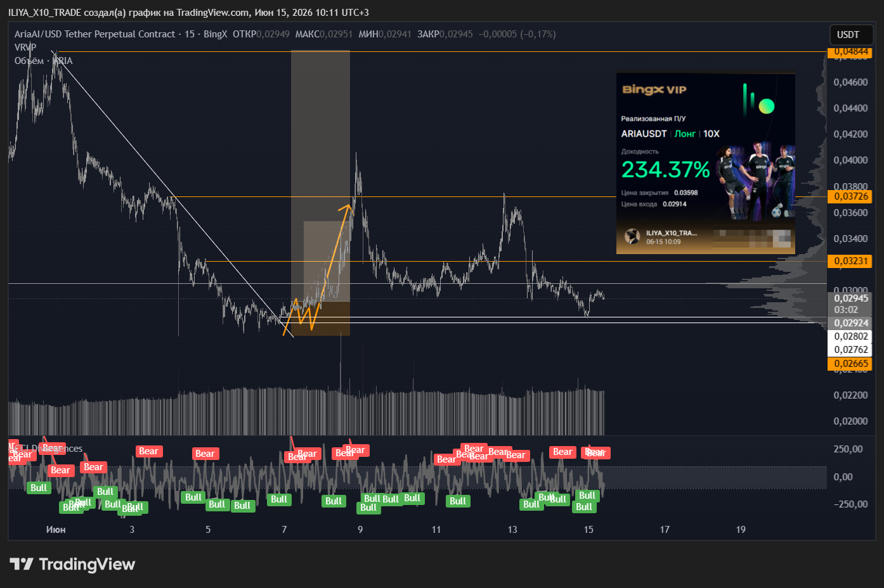
Task: Click the USDT currency button
Action: click(x=852, y=35)
